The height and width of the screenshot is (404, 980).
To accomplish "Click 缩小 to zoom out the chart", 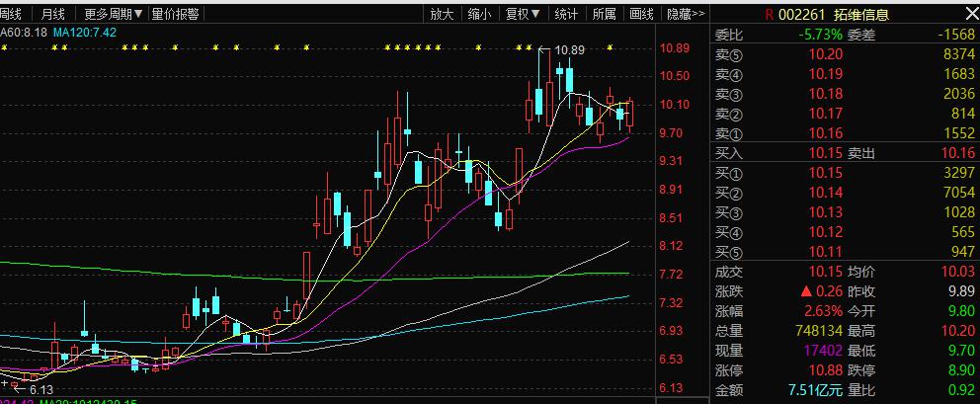I will 479,14.
